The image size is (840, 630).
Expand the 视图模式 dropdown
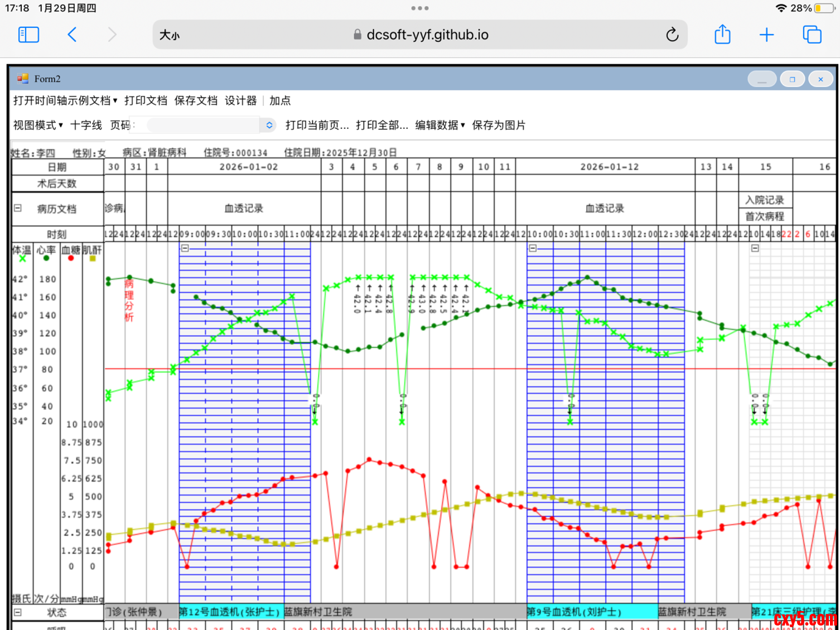(x=38, y=125)
